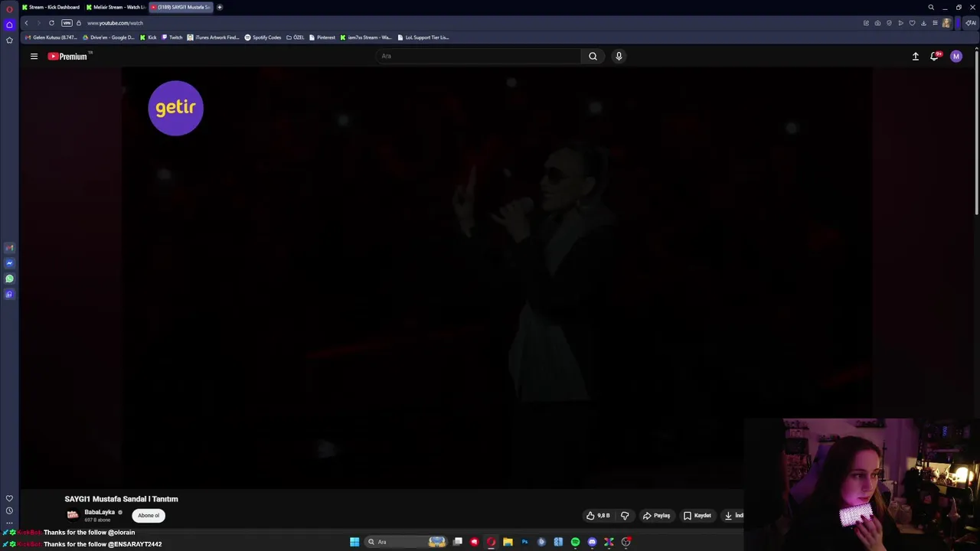Open YouTube notifications bell
The height and width of the screenshot is (551, 980).
coord(935,56)
